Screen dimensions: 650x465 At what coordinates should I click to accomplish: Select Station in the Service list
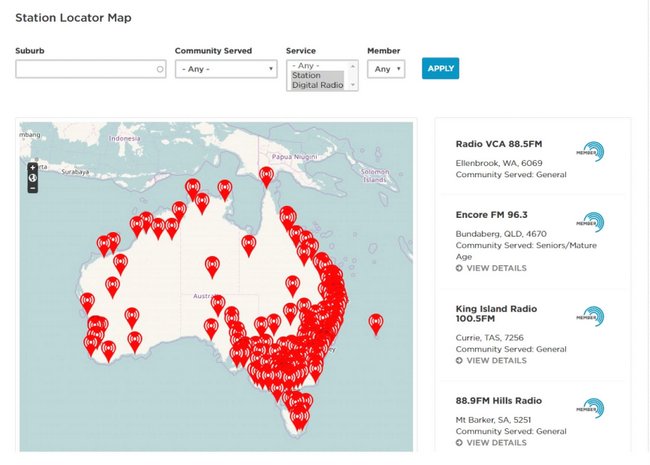coord(316,75)
